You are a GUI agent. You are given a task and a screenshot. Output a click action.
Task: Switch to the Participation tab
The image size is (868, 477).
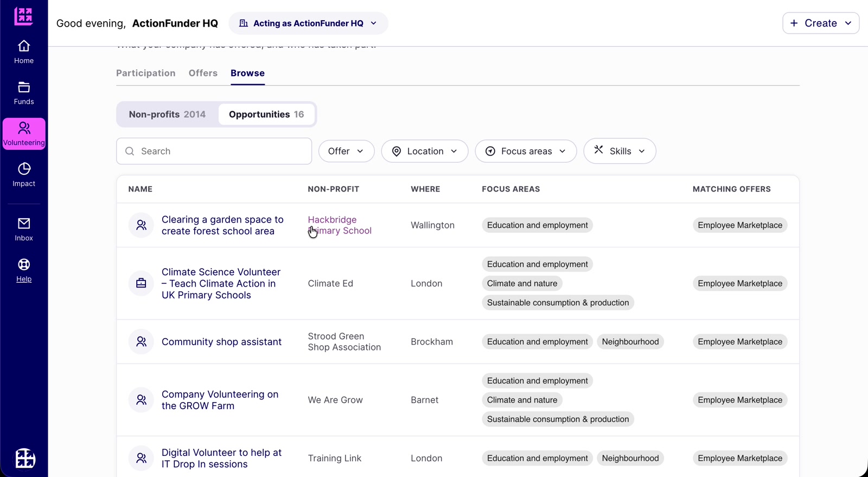coord(146,73)
